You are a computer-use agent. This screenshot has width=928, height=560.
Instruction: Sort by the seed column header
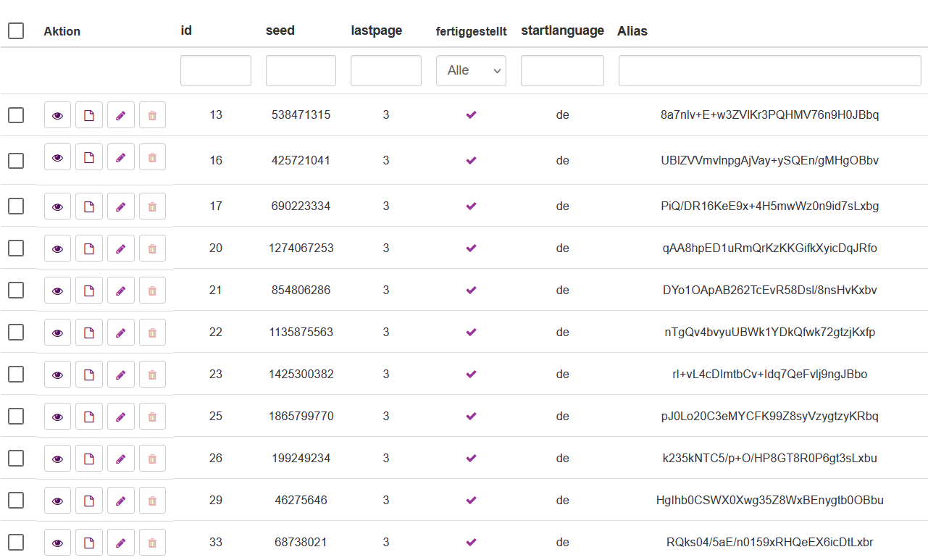point(280,30)
